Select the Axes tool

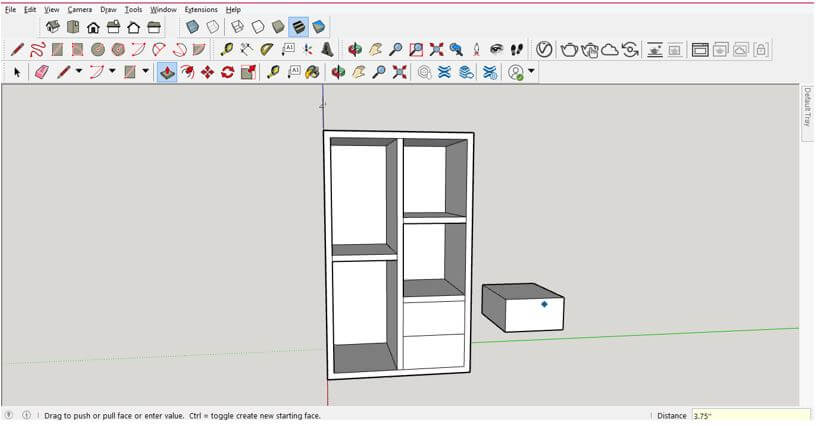pos(308,50)
